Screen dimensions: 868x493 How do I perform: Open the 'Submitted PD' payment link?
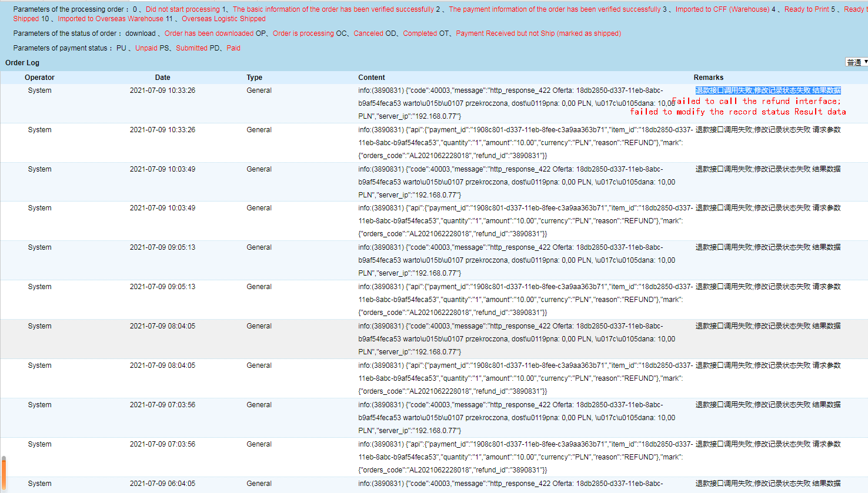pyautogui.click(x=197, y=48)
